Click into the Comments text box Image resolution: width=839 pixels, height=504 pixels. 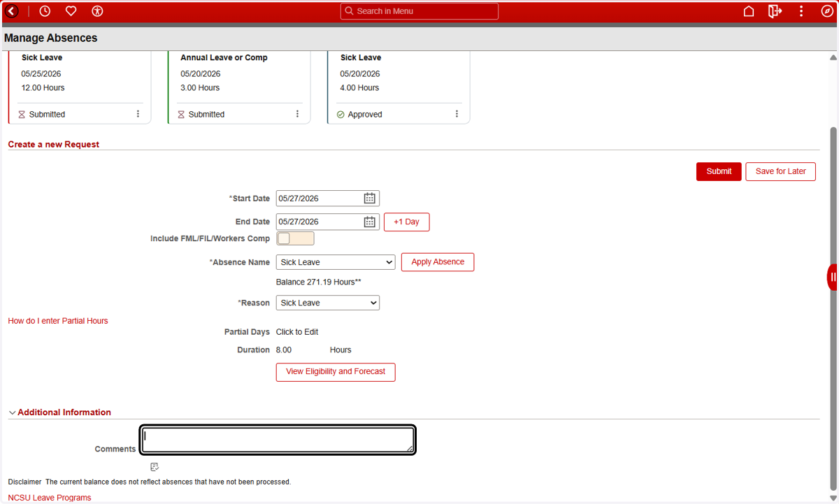[x=278, y=440]
